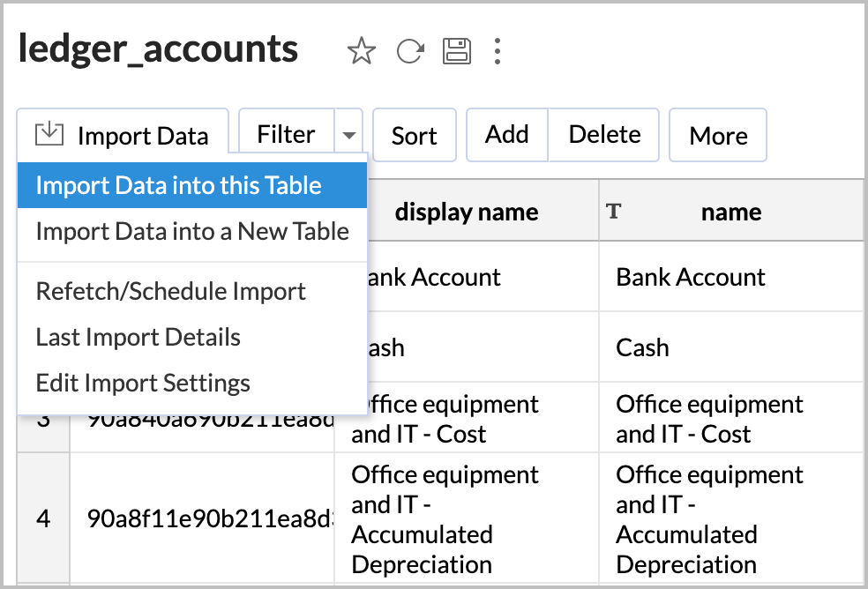868x589 pixels.
Task: Click the import tray icon on Import Data
Action: click(49, 134)
